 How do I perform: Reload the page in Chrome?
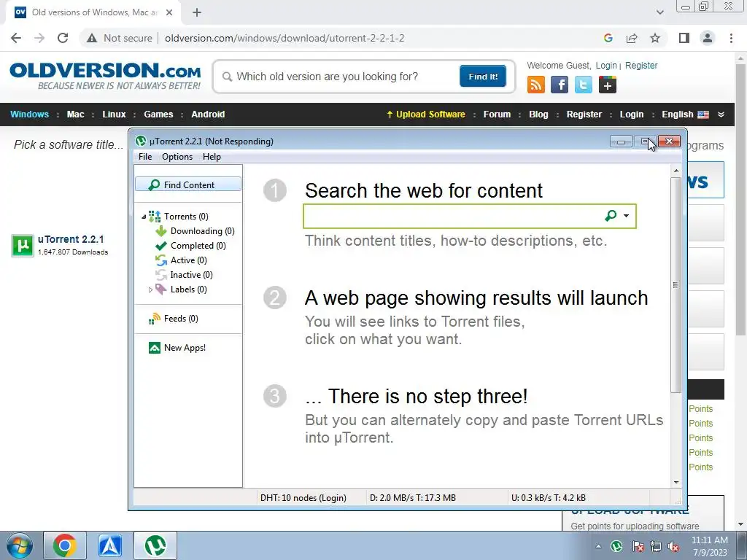[x=63, y=38]
